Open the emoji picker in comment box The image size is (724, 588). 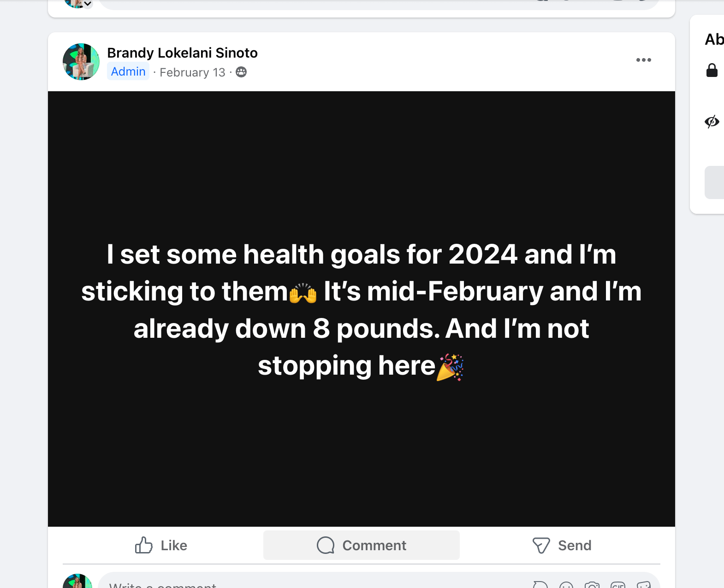click(x=566, y=585)
